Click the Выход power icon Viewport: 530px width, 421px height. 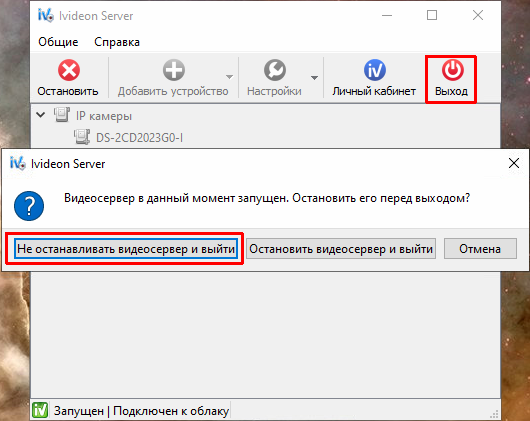click(x=452, y=70)
